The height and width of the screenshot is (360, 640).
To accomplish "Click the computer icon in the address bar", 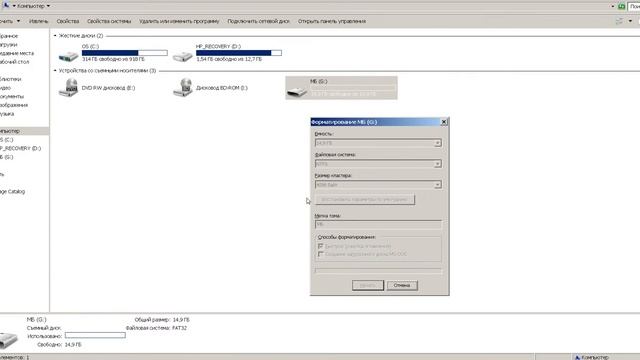I will (6, 5).
